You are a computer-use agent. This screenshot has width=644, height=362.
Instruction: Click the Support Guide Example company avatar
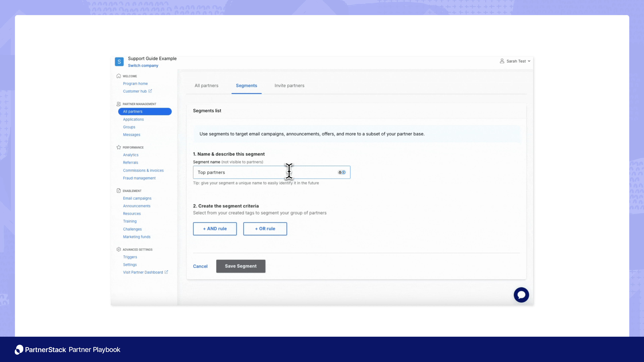coord(119,62)
